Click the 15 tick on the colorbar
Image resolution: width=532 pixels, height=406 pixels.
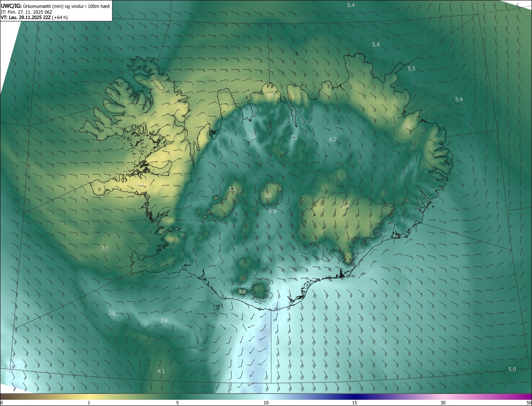coord(355,403)
